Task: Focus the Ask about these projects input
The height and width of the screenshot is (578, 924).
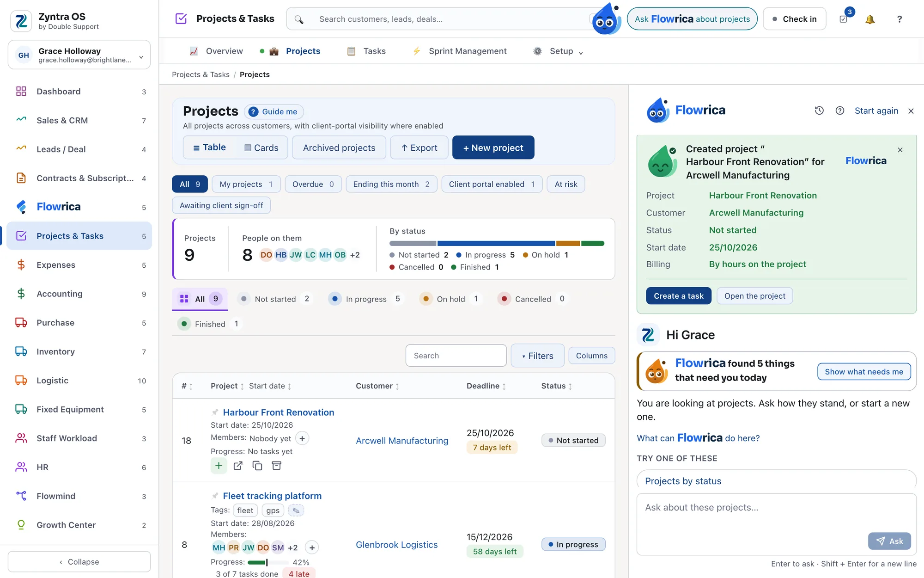Action: 776,524
